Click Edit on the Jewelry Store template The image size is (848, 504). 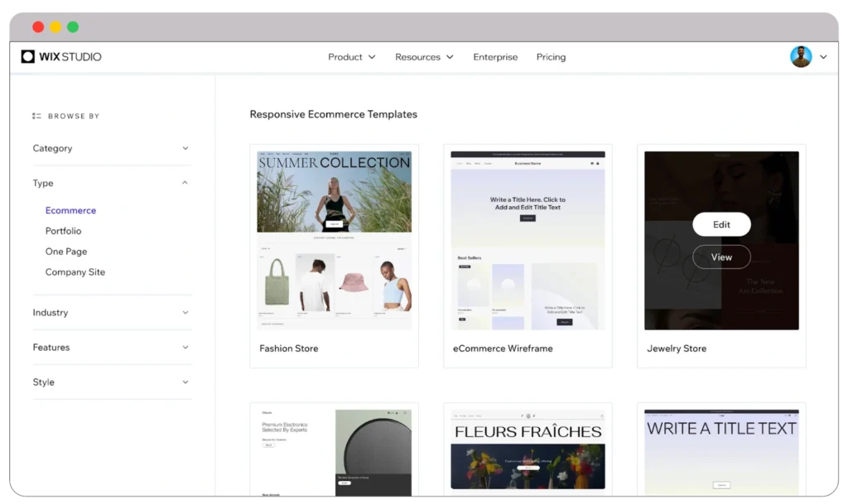720,224
